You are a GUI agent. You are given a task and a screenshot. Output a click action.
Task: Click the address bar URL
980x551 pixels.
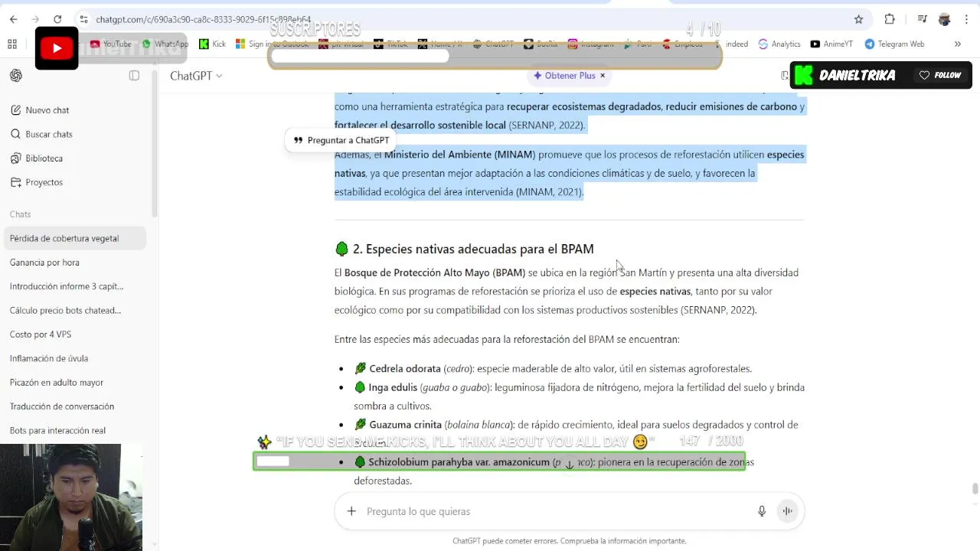[204, 19]
